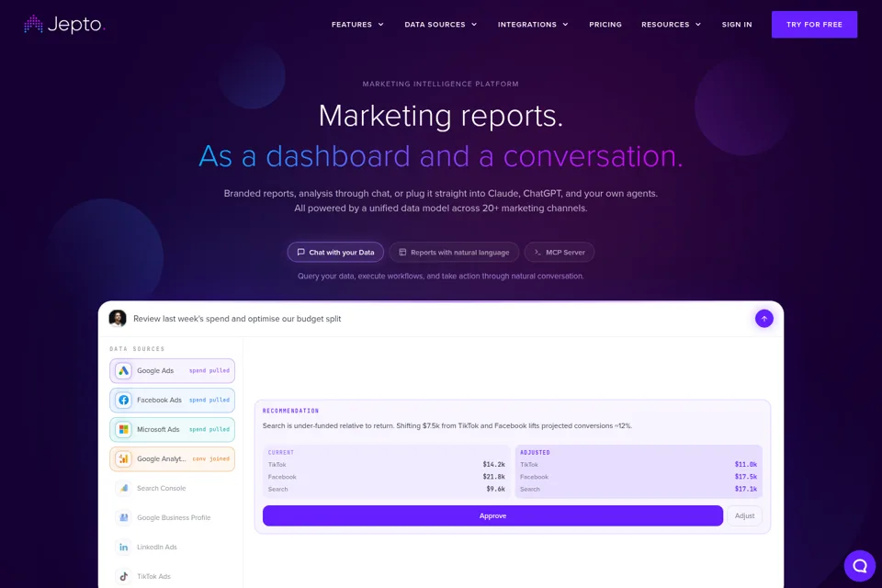Click the Google Ads icon
Viewport: 882px width, 588px height.
[123, 371]
